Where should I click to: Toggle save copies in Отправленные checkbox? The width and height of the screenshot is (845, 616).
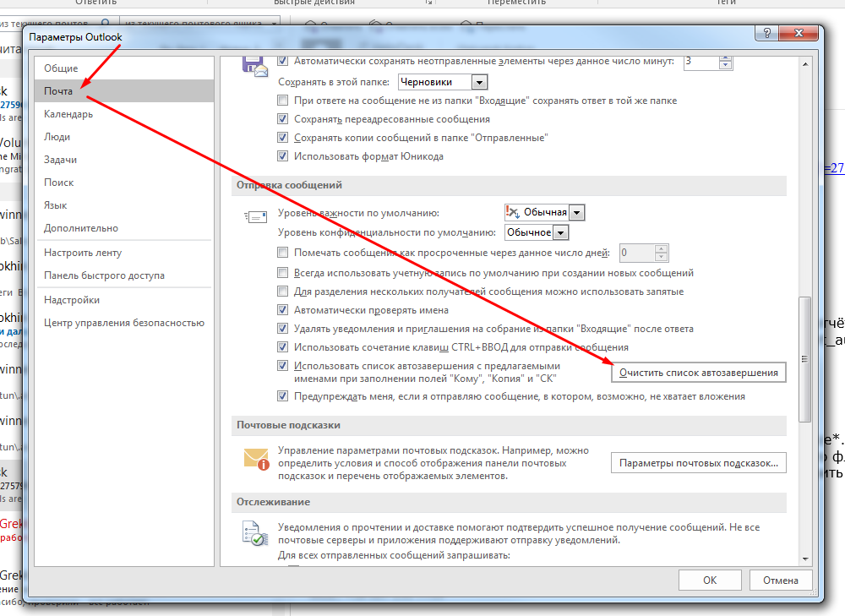pos(282,138)
